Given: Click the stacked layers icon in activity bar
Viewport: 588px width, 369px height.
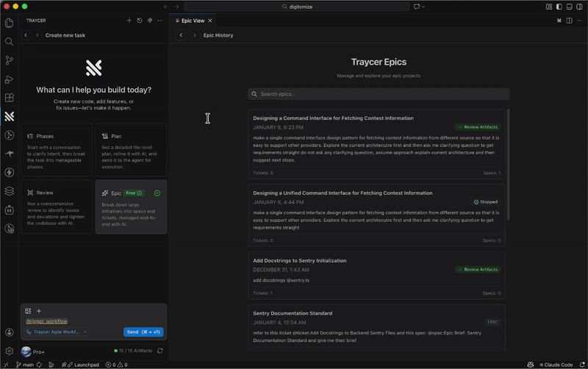Looking at the screenshot, I should [x=10, y=191].
